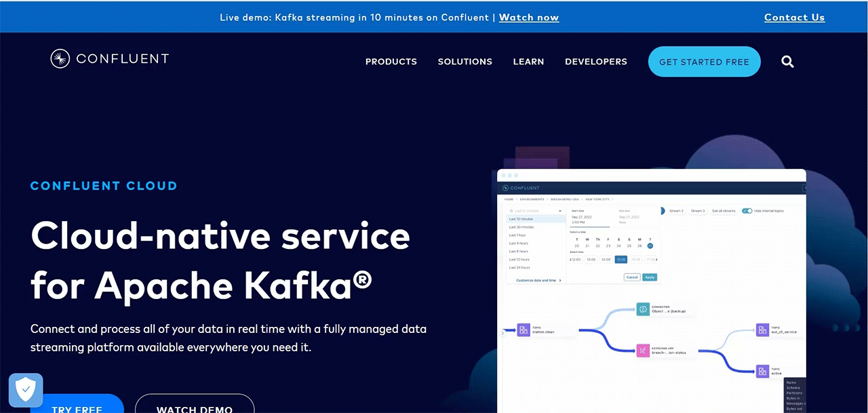Click Get Started Free button

click(x=705, y=62)
